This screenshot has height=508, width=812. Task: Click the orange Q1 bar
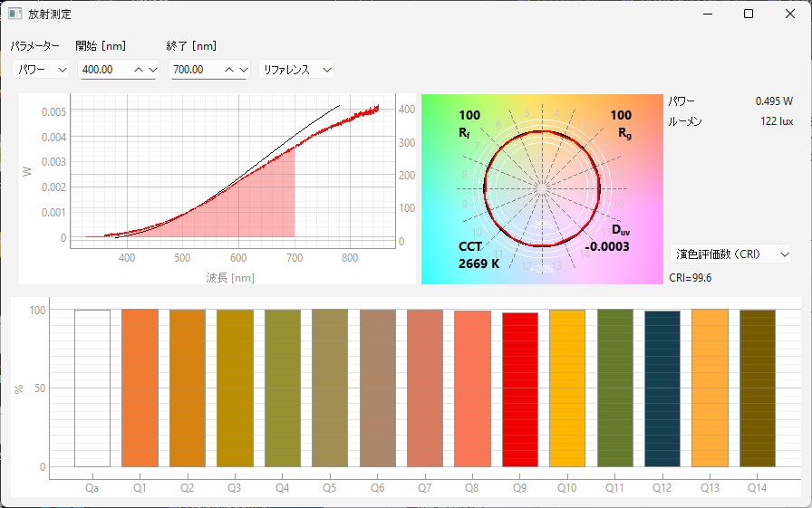pyautogui.click(x=140, y=388)
